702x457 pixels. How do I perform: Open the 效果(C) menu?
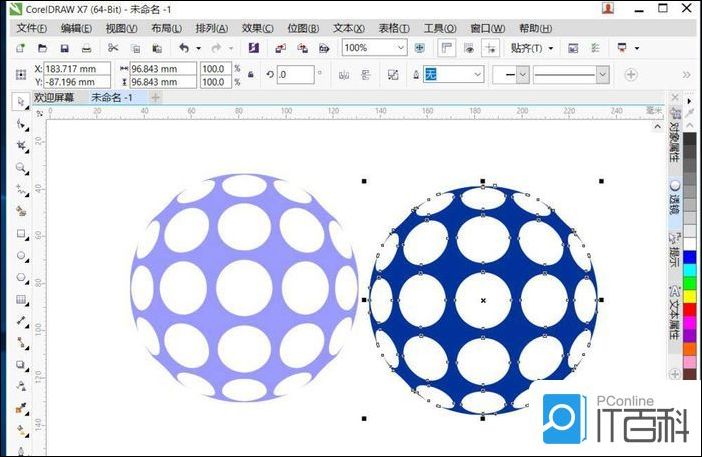pos(257,28)
